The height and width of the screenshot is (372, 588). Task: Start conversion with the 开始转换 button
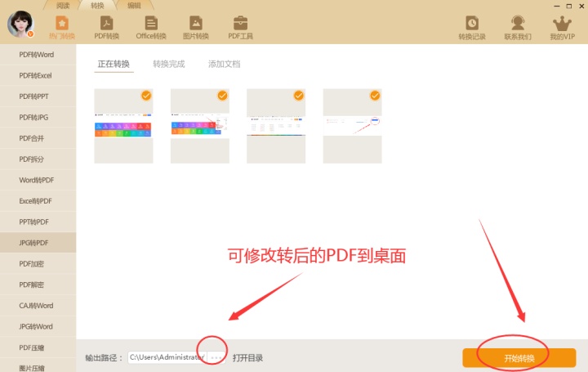point(519,358)
